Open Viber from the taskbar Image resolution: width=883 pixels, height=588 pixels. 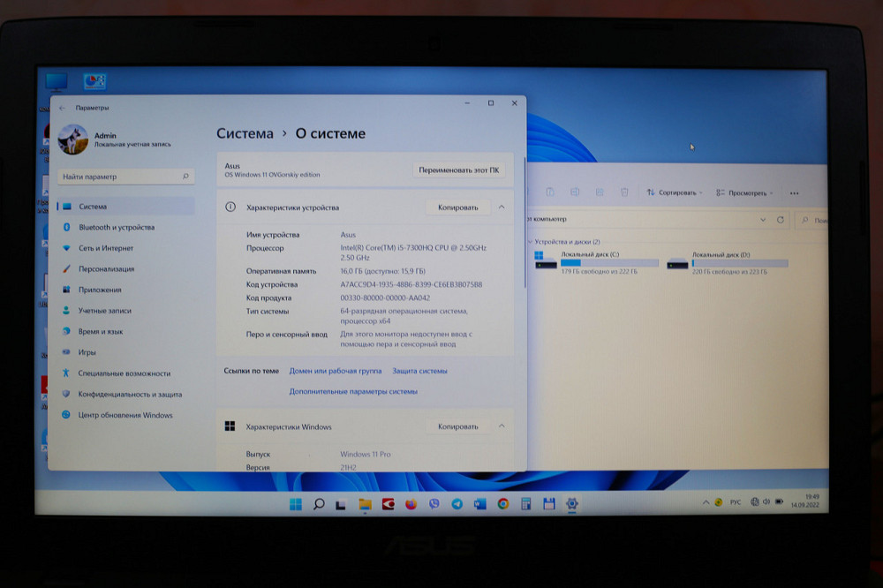tap(434, 504)
